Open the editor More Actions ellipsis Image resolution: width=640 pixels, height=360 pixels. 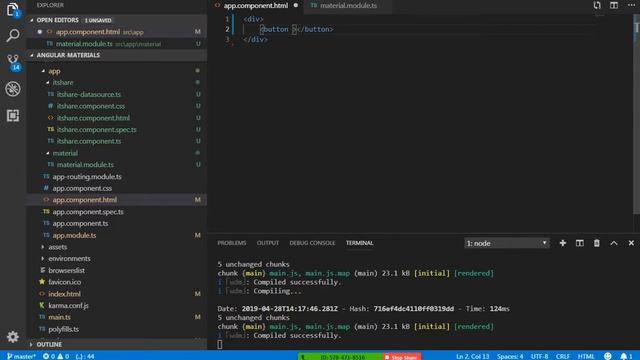pos(631,5)
